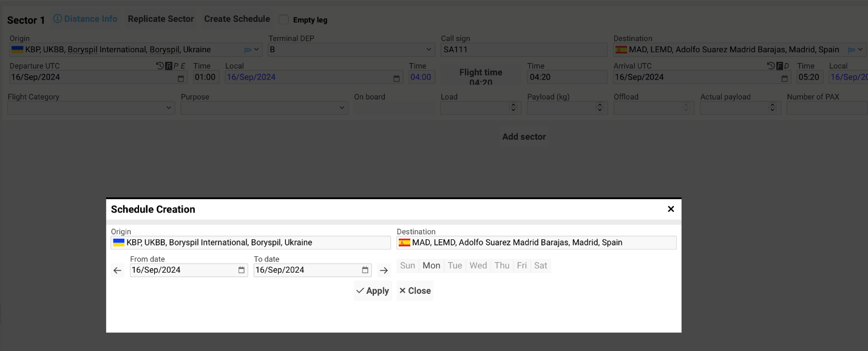Screen dimensions: 868x351
Task: Toggle the R mode next to Departure UTC
Action: [168, 65]
